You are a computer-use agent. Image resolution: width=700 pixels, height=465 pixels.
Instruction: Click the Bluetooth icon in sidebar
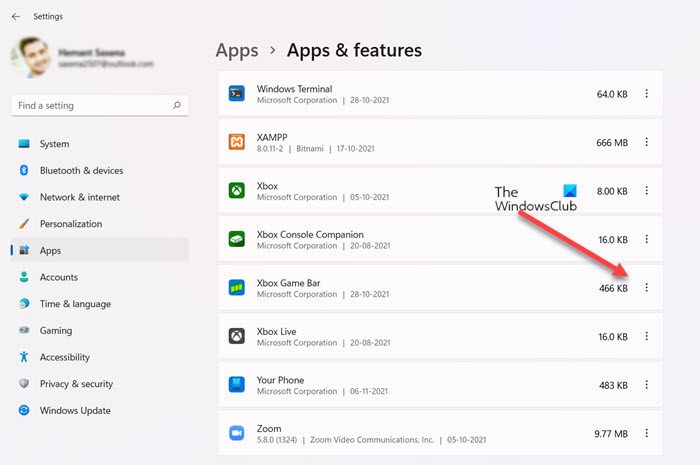pos(24,170)
